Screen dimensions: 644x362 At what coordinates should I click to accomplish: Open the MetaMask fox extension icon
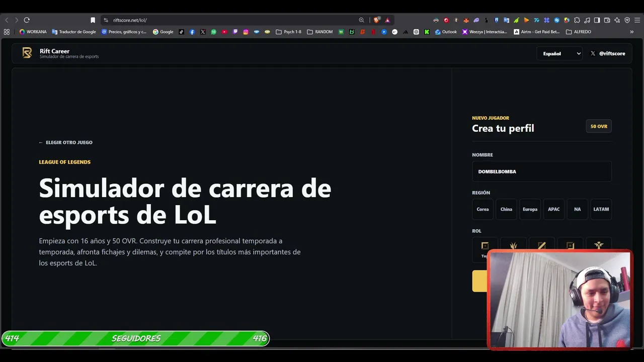(x=466, y=20)
